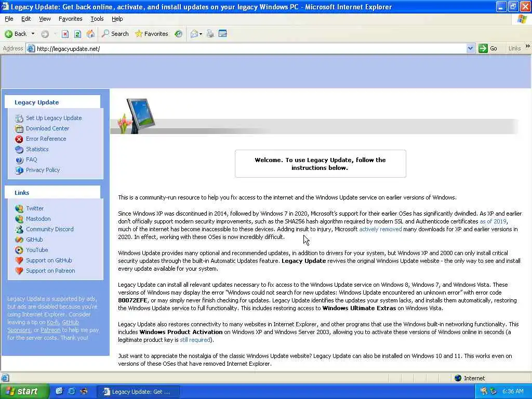This screenshot has width=532, height=399.
Task: Go to the Home page icon
Action: pyautogui.click(x=90, y=34)
